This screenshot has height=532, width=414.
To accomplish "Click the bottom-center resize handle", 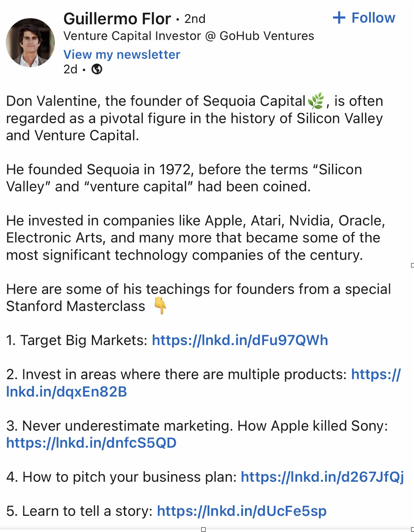I will [x=203, y=529].
